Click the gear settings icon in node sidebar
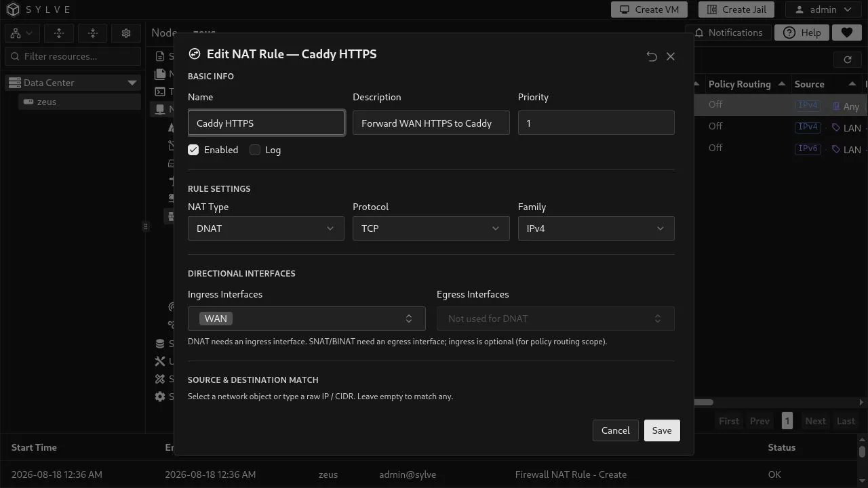This screenshot has width=868, height=488. click(x=160, y=396)
